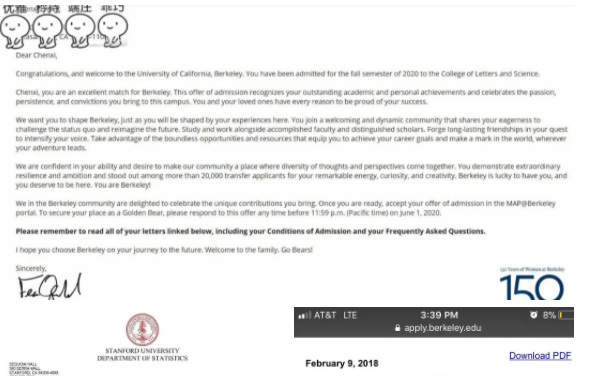Click the LTE network indicator

(350, 315)
